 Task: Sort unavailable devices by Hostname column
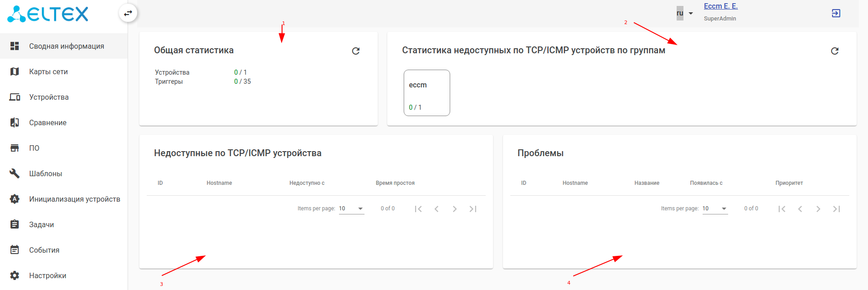pos(219,183)
